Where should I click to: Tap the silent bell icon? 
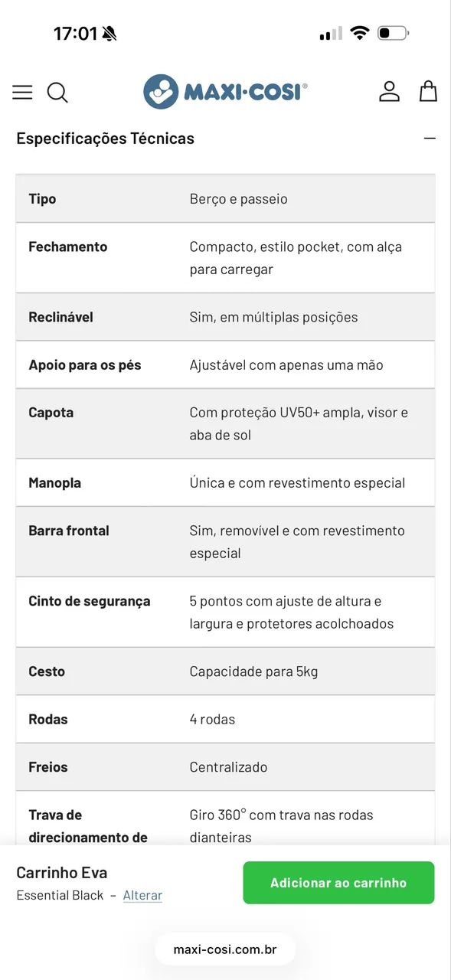109,34
